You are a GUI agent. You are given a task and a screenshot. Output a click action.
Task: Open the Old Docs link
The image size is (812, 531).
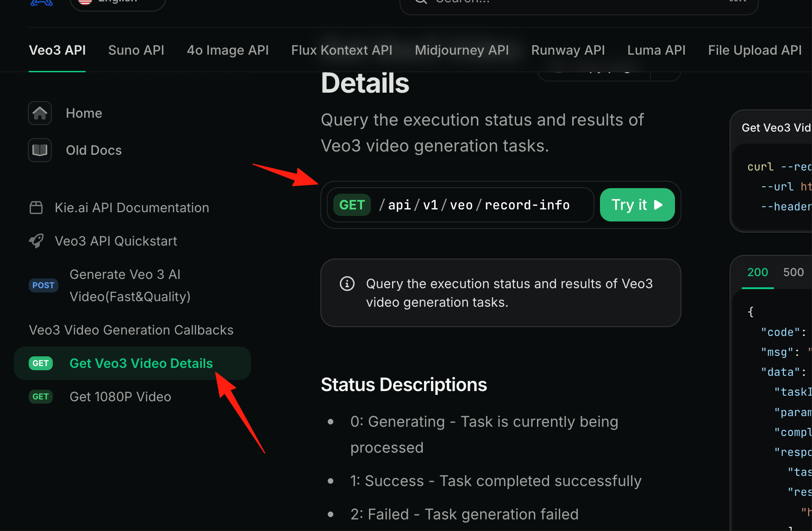click(x=94, y=150)
